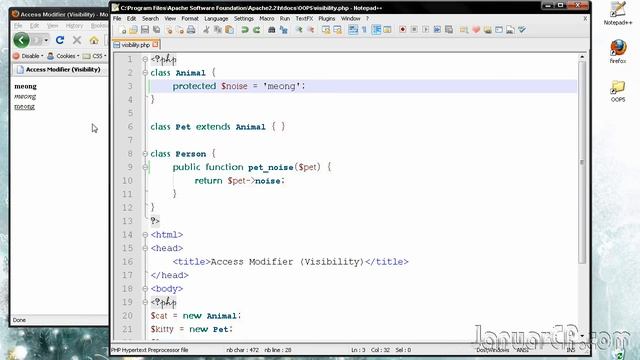640x360 pixels.
Task: Select the Access Modifier (Visibility) Firefox tab
Action: pyautogui.click(x=59, y=70)
